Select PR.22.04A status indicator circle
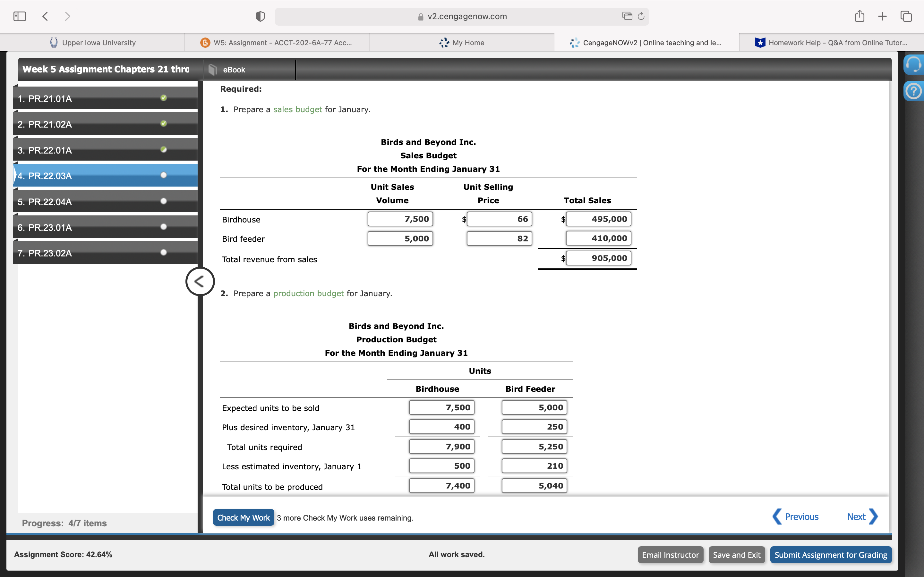 tap(164, 201)
